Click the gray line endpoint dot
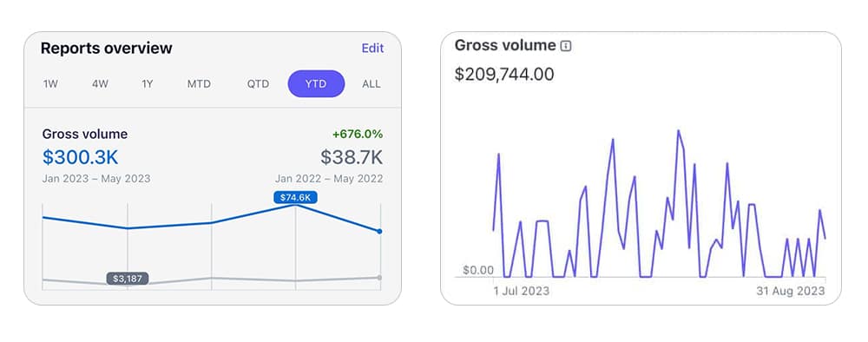Image resolution: width=868 pixels, height=342 pixels. tap(380, 277)
